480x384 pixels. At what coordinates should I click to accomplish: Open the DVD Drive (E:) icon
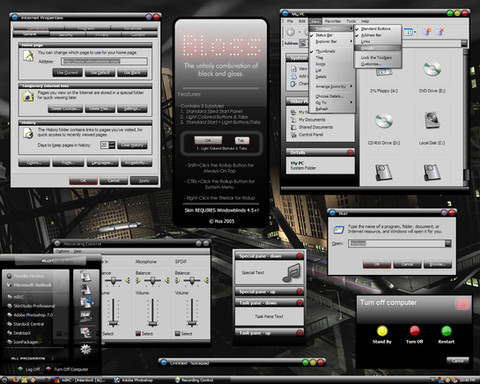click(x=432, y=69)
